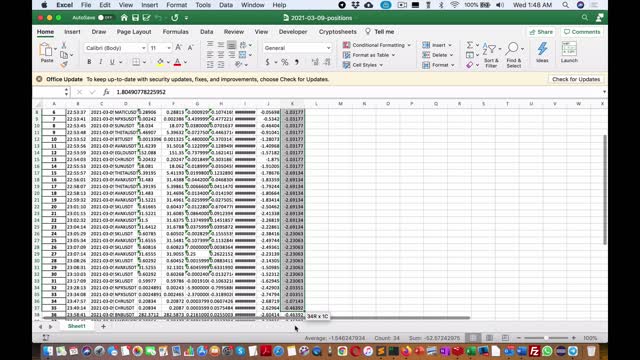
Task: Open Sort & Filter tool
Action: click(x=491, y=55)
